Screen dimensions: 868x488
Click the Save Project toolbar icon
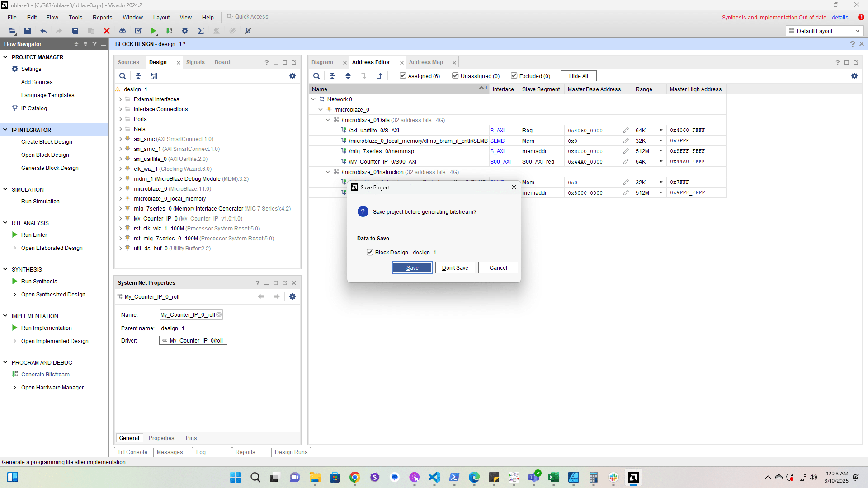click(28, 31)
